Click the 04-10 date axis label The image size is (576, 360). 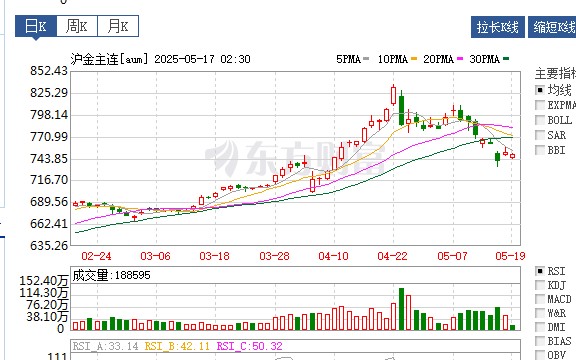[334, 256]
